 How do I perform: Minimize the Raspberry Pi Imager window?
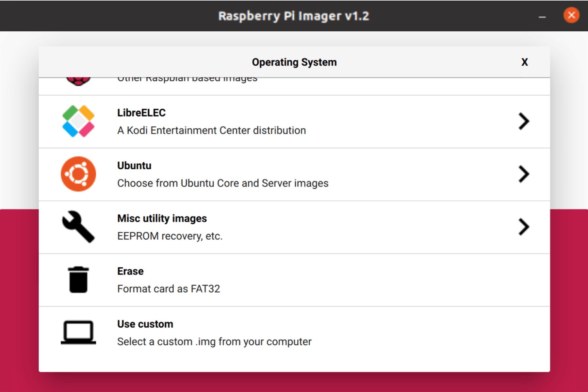tap(542, 16)
